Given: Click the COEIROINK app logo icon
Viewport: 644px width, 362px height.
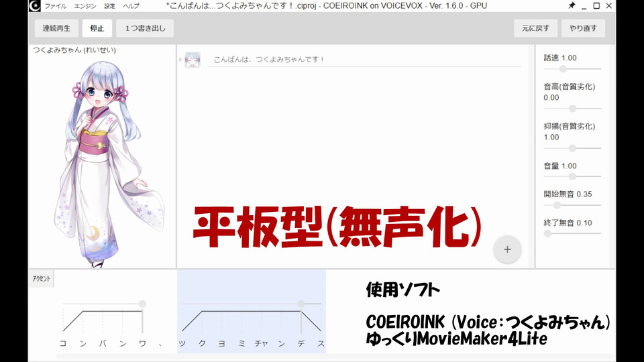Looking at the screenshot, I should [x=34, y=6].
